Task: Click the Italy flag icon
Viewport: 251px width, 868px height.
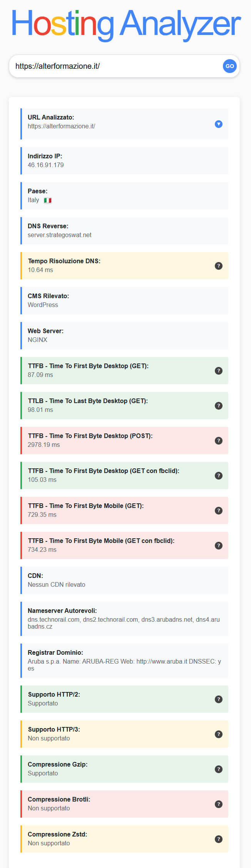Action: 48,200
